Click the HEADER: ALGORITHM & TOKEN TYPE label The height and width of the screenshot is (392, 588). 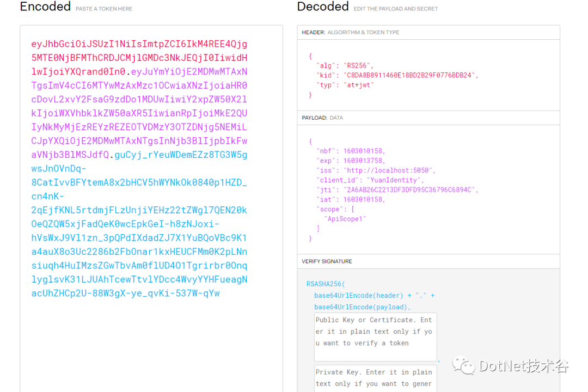pos(351,33)
